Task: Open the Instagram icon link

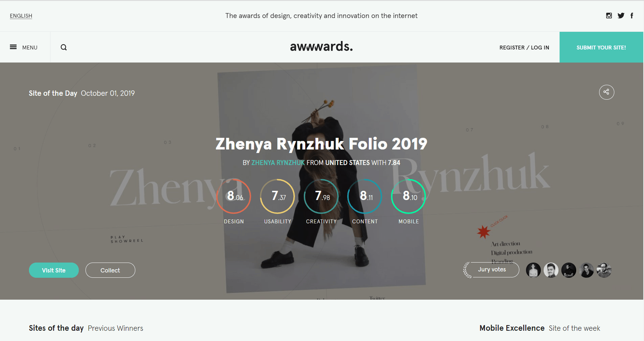Action: click(609, 16)
